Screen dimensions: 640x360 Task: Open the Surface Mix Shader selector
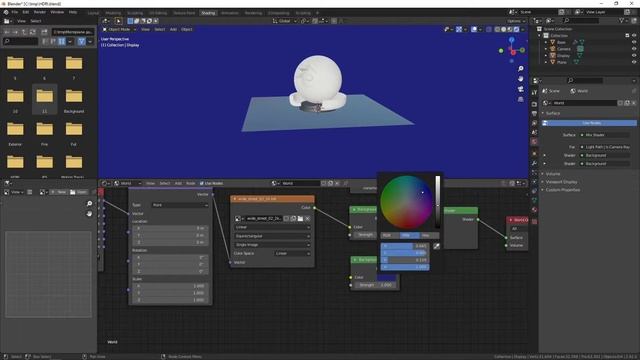click(x=605, y=135)
